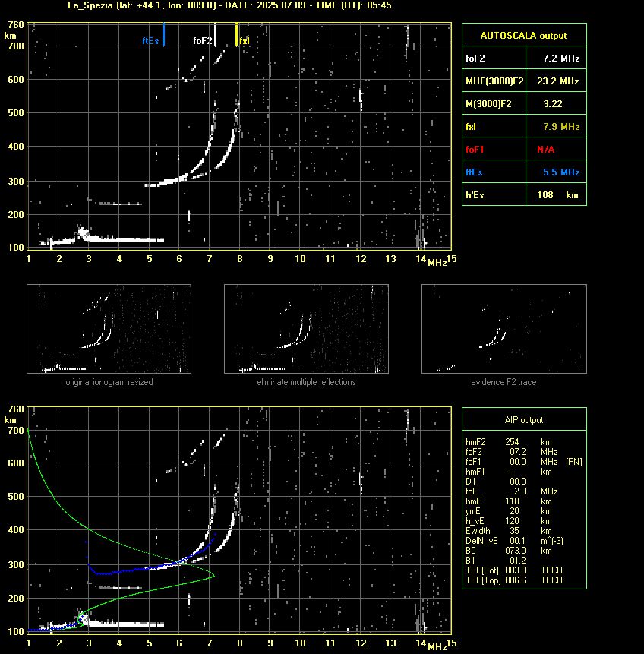Select the M(3000)F2 value '3.22'
This screenshot has width=644, height=654.
click(553, 104)
